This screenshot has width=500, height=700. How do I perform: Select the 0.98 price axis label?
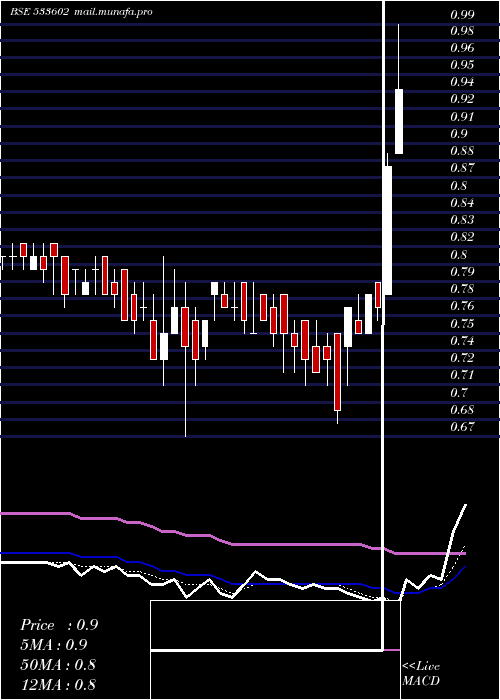pos(462,31)
